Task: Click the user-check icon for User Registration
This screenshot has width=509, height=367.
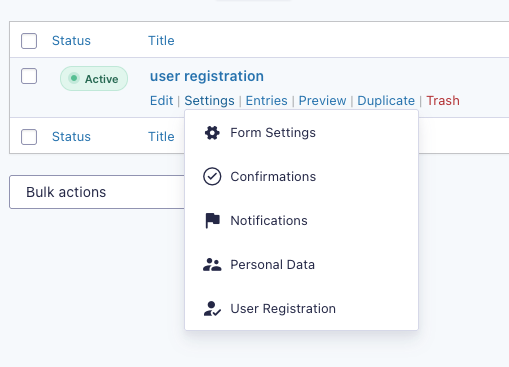Action: (x=212, y=309)
